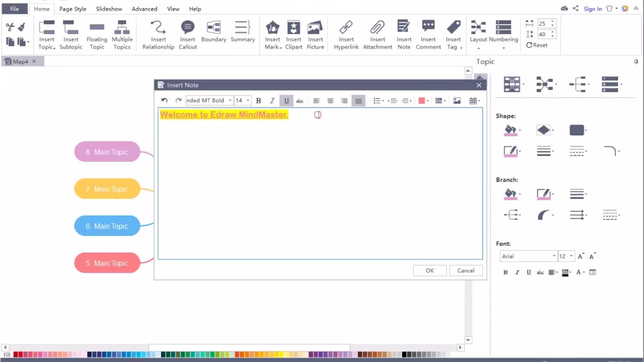Toggle strikethrough in Topic font panel
The width and height of the screenshot is (644, 362).
tap(540, 273)
